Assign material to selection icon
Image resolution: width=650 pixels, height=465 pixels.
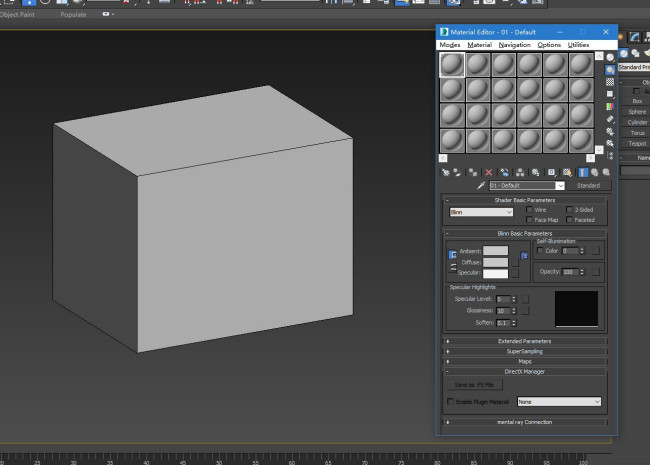click(473, 172)
